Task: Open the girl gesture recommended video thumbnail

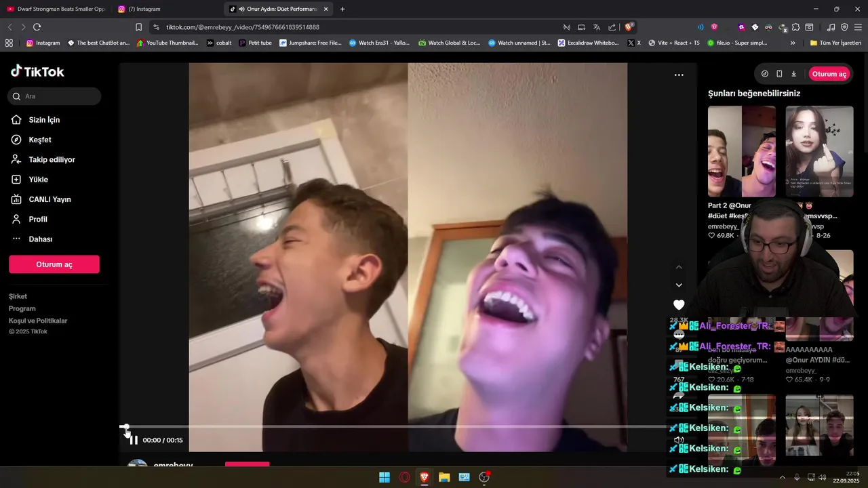Action: point(819,151)
